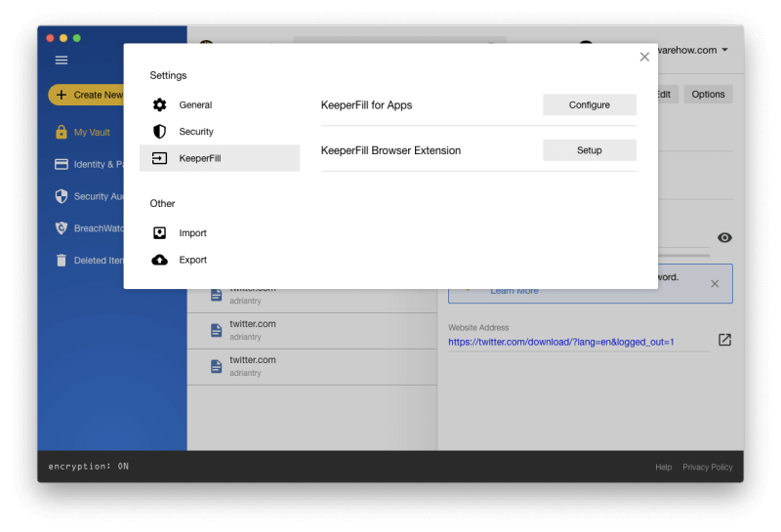Open the hamburger menu icon

click(x=62, y=61)
